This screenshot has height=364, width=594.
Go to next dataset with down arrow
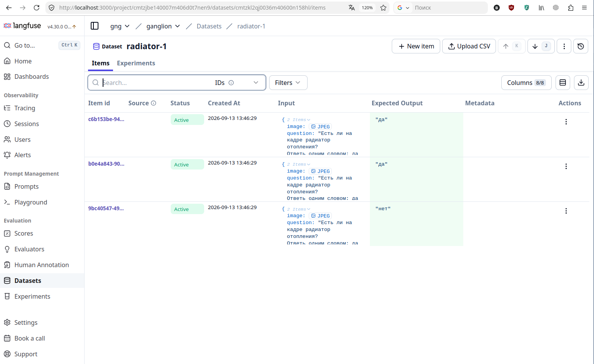[541, 46]
